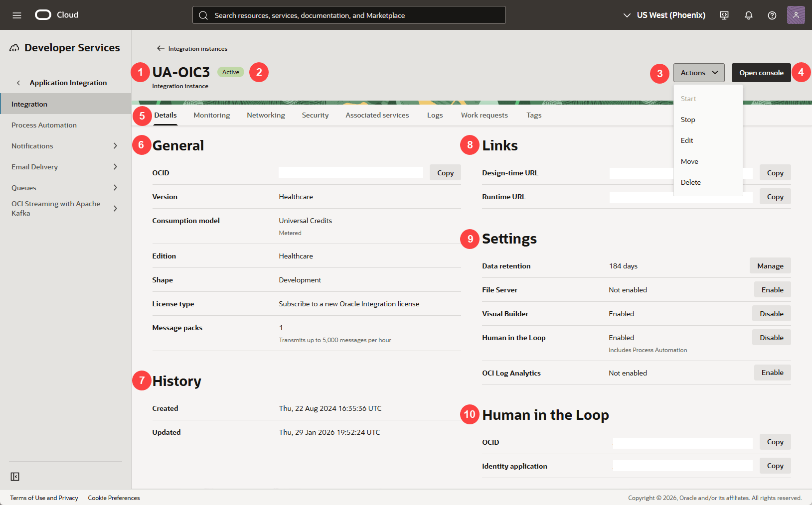Open the Logs tab
The width and height of the screenshot is (812, 505).
point(435,115)
